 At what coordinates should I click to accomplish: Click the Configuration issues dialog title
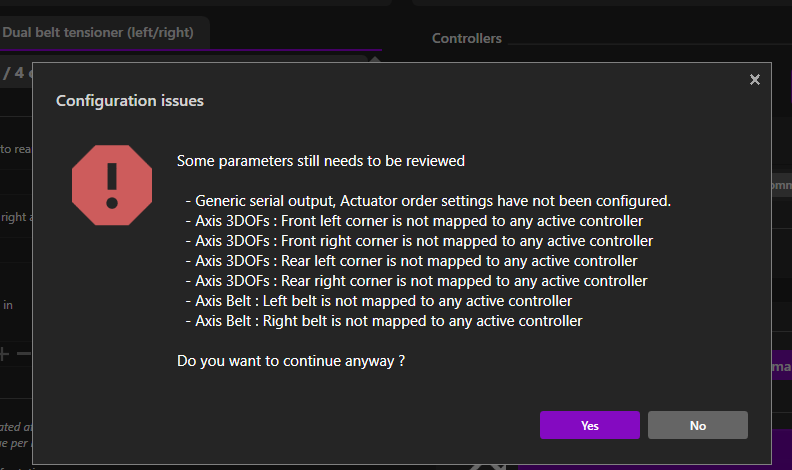coord(130,101)
